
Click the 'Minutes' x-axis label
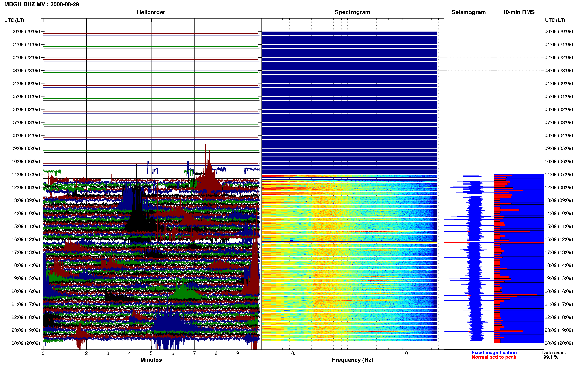[151, 360]
